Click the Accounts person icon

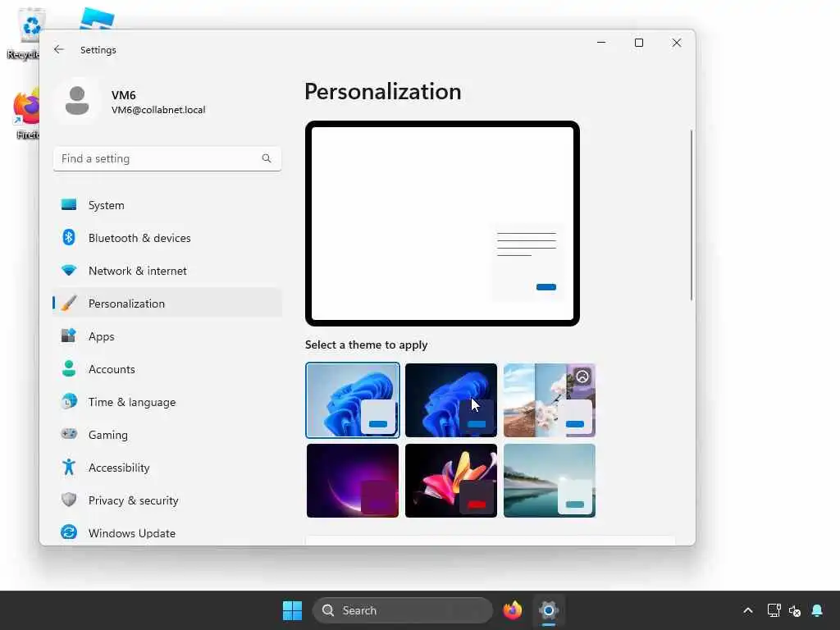pos(69,368)
